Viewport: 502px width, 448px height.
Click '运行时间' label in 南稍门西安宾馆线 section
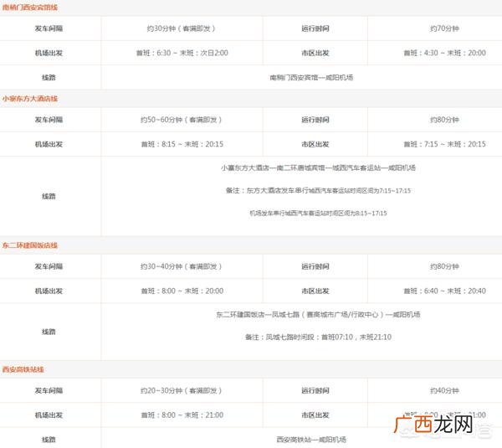pyautogui.click(x=315, y=28)
